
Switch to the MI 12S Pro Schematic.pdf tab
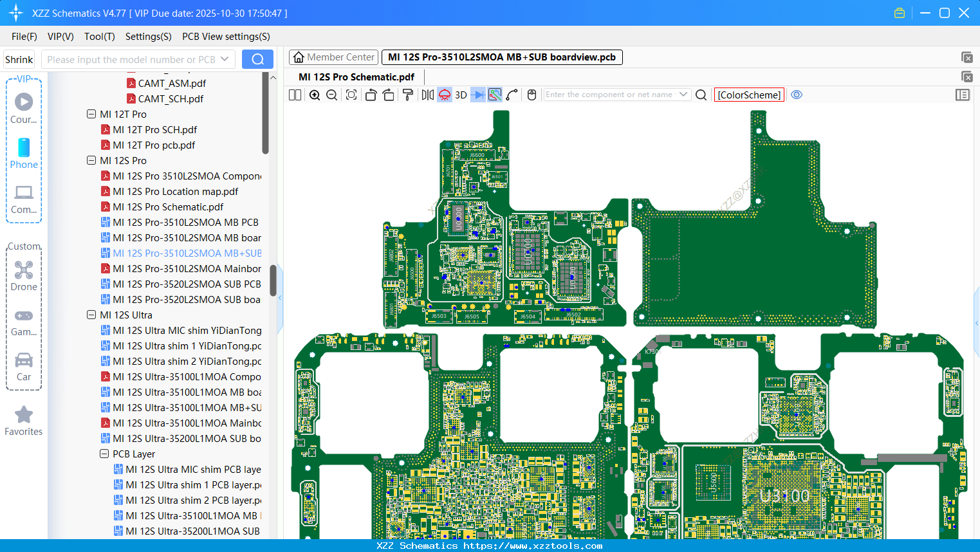tap(356, 77)
